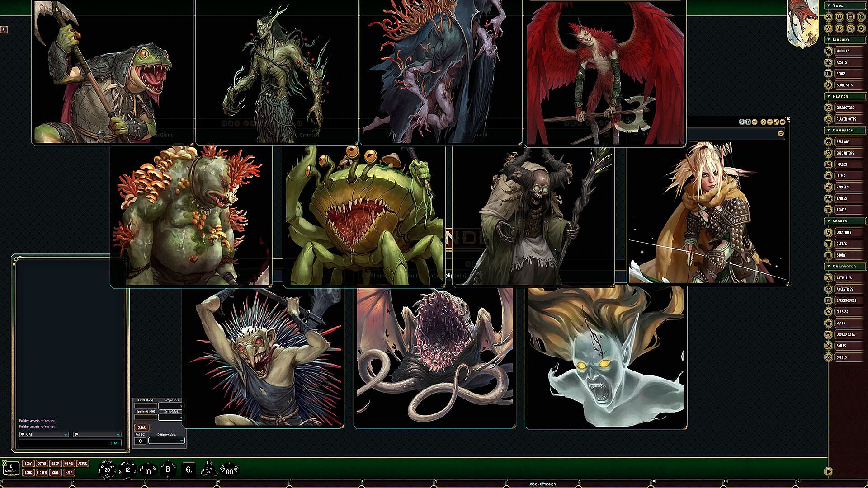The width and height of the screenshot is (868, 488).
Task: Click the Roll DC number field
Action: [x=140, y=441]
